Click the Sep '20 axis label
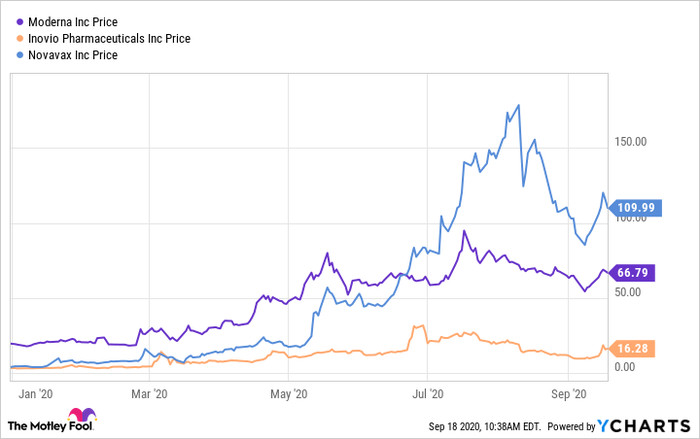 click(x=568, y=393)
